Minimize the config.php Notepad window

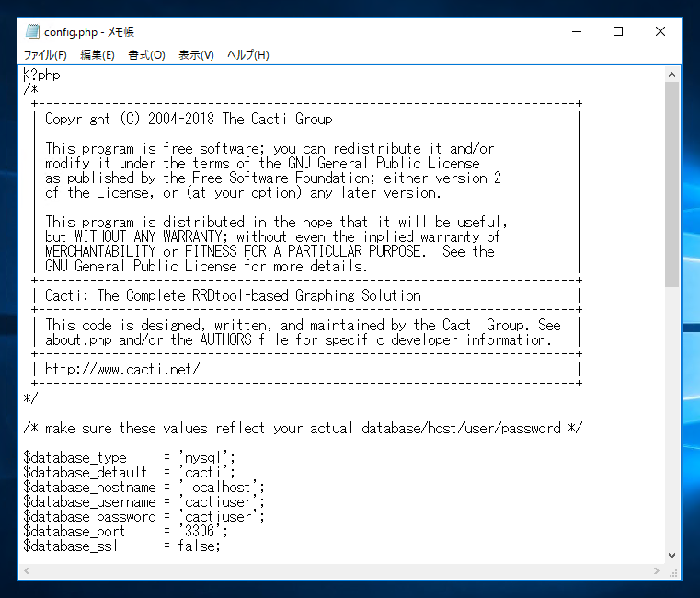click(x=577, y=31)
